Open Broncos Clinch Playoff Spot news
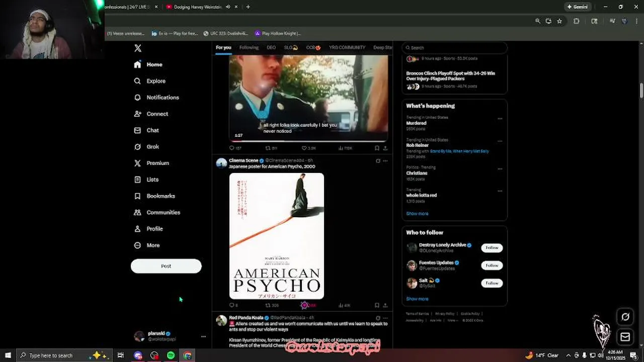Screen dimensions: 644x362 [x=450, y=76]
